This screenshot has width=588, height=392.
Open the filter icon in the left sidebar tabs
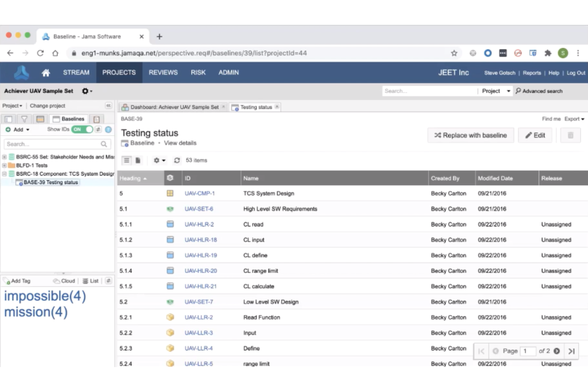pyautogui.click(x=24, y=119)
